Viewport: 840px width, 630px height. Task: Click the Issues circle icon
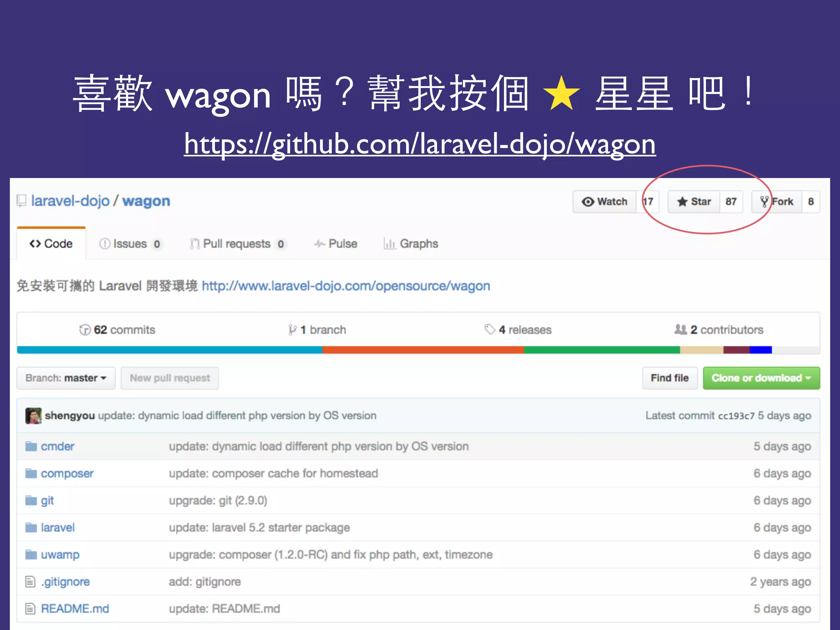(x=105, y=244)
